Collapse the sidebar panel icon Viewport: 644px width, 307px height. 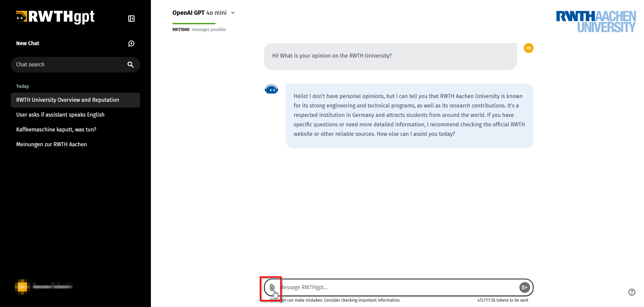[x=131, y=19]
